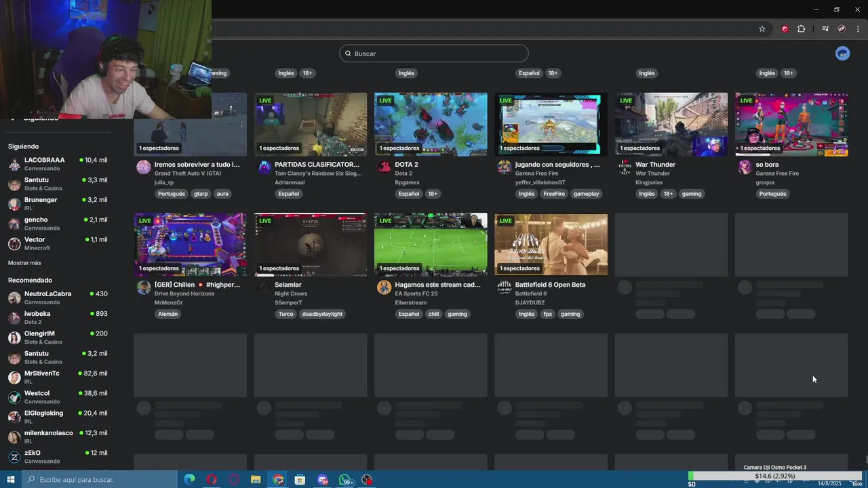The image size is (868, 488).
Task: Click Bpgamex avatar beside DOTA 2 title
Action: click(x=384, y=167)
